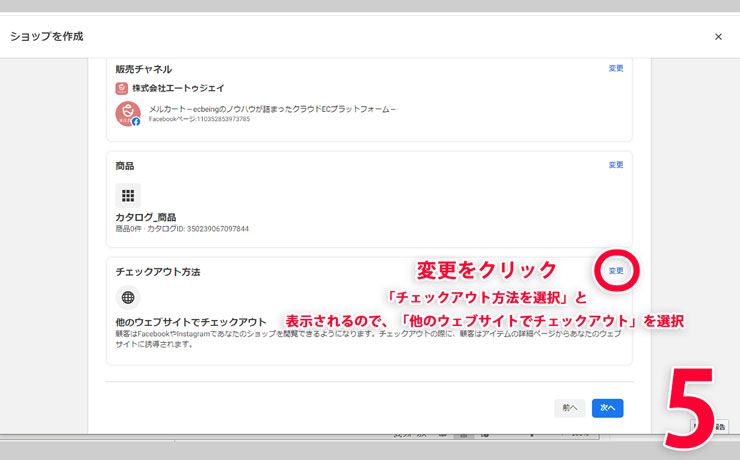Click the 販売チャネル section title
This screenshot has width=740, height=460.
(144, 69)
